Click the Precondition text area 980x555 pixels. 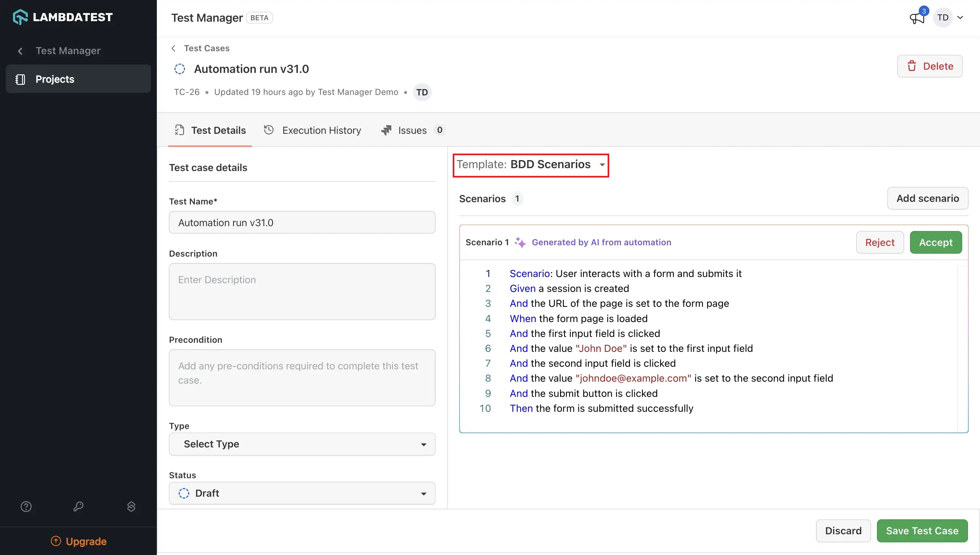coord(302,378)
